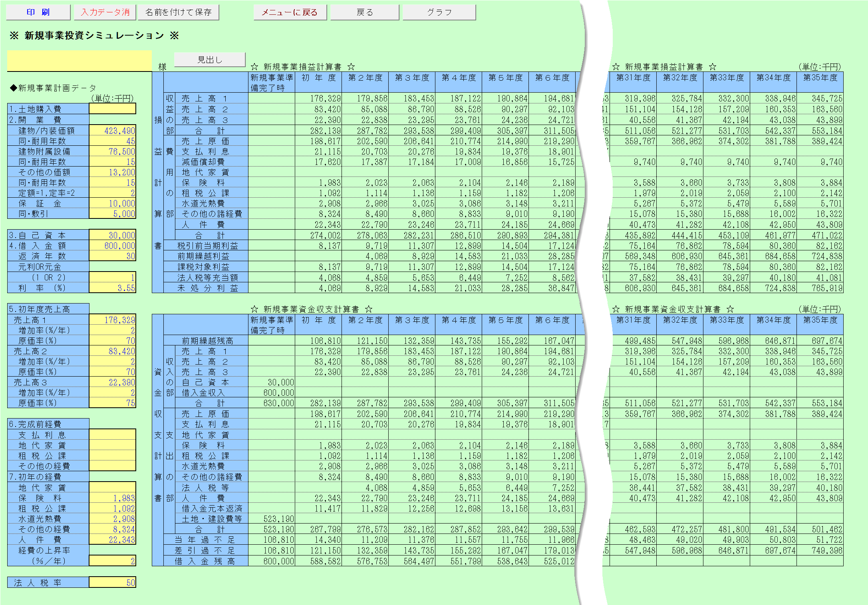Image resolution: width=868 pixels, height=605 pixels.
Task: Edit 建物/内装価額 value 423,490
Action: [112, 130]
